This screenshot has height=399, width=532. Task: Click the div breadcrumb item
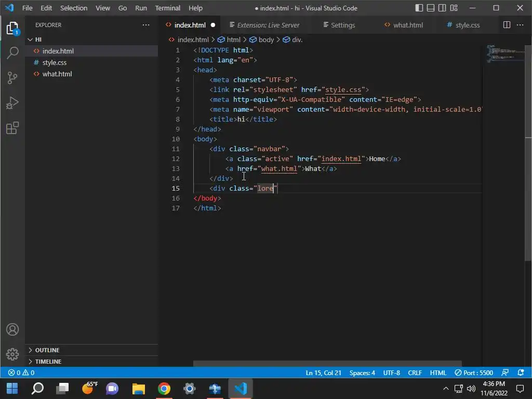pyautogui.click(x=292, y=39)
